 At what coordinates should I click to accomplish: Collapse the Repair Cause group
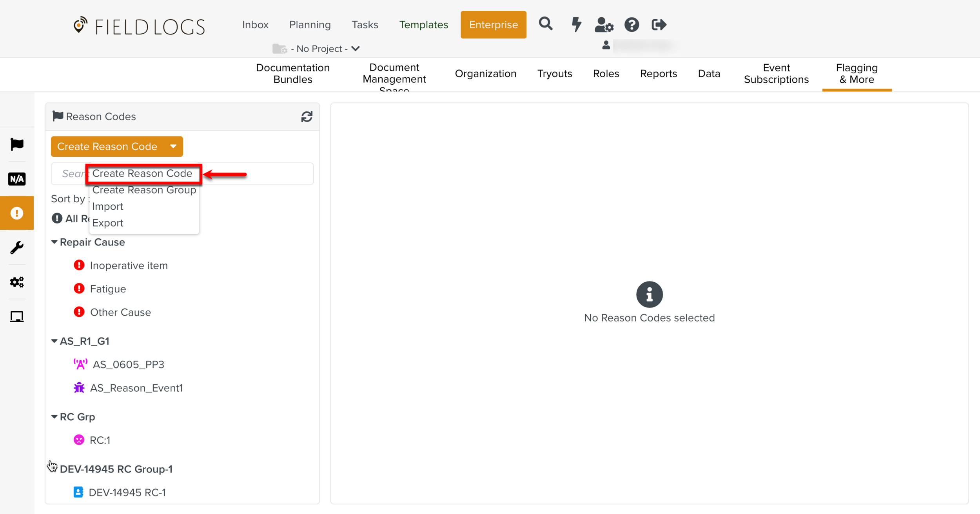54,242
